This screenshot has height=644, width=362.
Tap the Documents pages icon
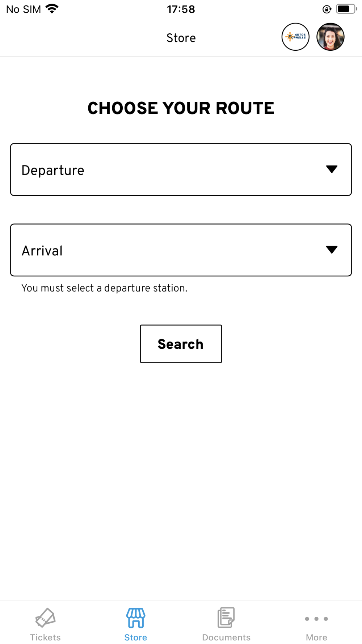[226, 618]
